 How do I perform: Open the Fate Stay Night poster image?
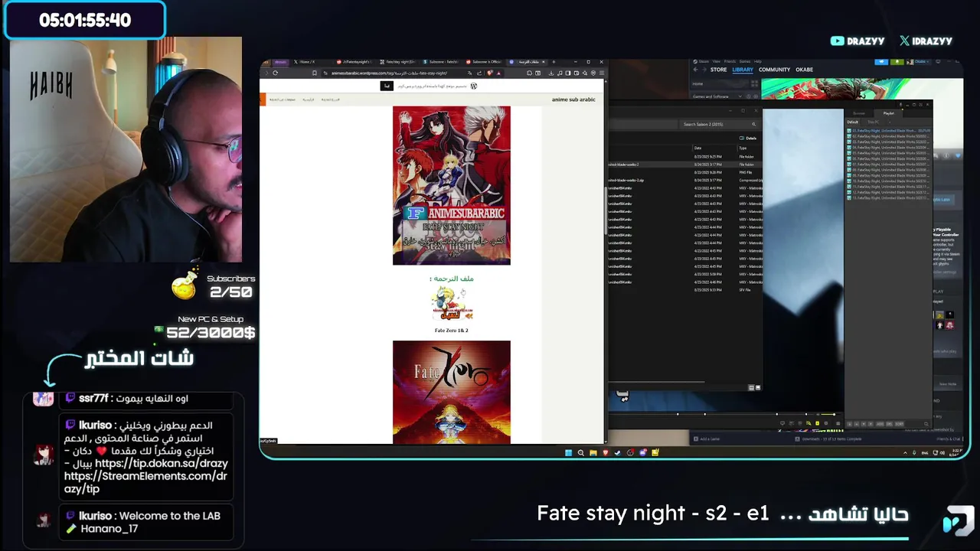pyautogui.click(x=452, y=185)
